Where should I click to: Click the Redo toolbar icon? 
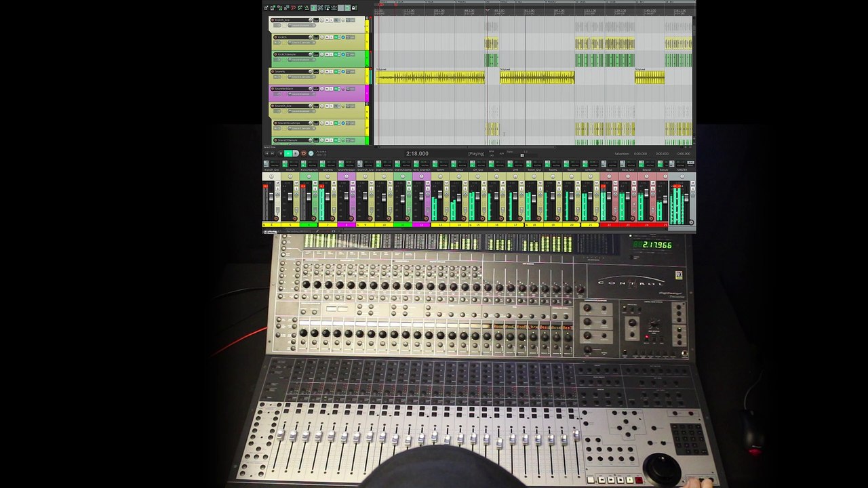click(300, 7)
